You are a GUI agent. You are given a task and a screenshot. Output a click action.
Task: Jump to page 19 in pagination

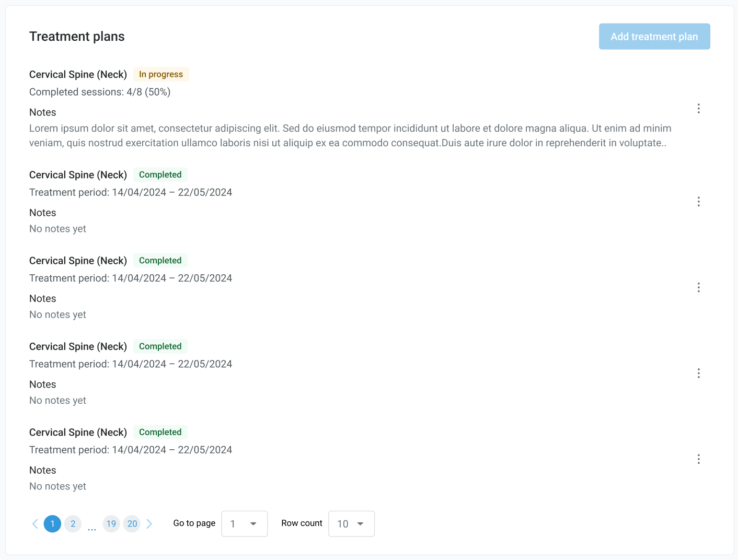111,523
